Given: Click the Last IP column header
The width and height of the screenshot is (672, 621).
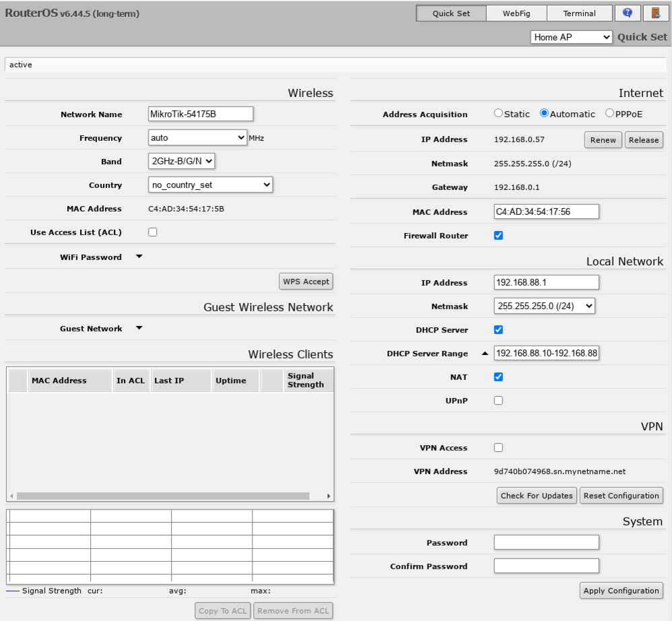Looking at the screenshot, I should (x=181, y=380).
